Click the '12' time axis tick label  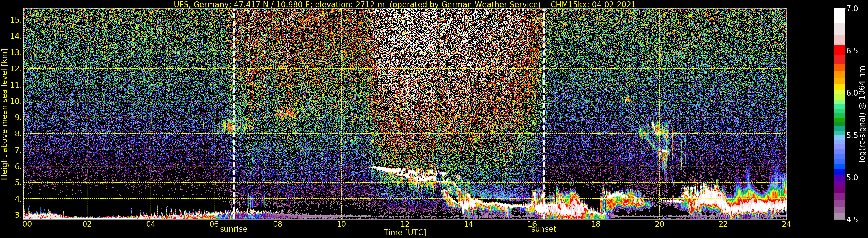click(x=405, y=224)
